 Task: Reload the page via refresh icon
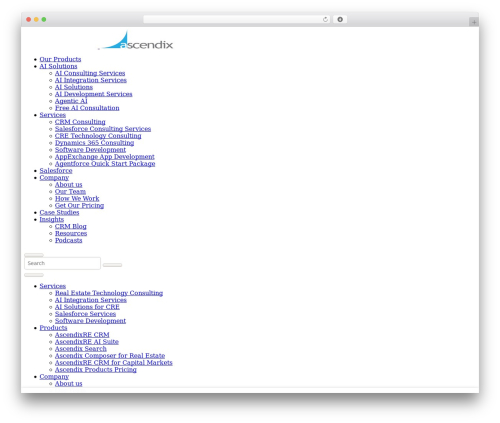click(x=325, y=20)
